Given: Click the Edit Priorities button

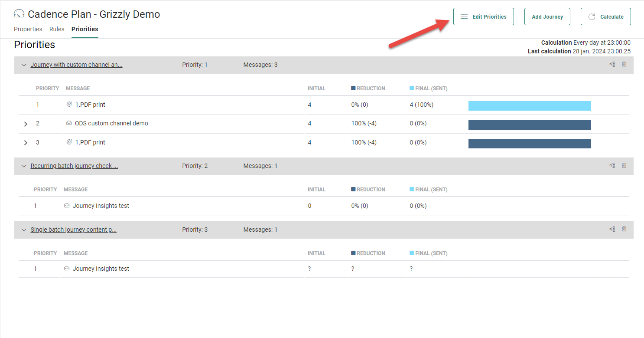Looking at the screenshot, I should [483, 16].
